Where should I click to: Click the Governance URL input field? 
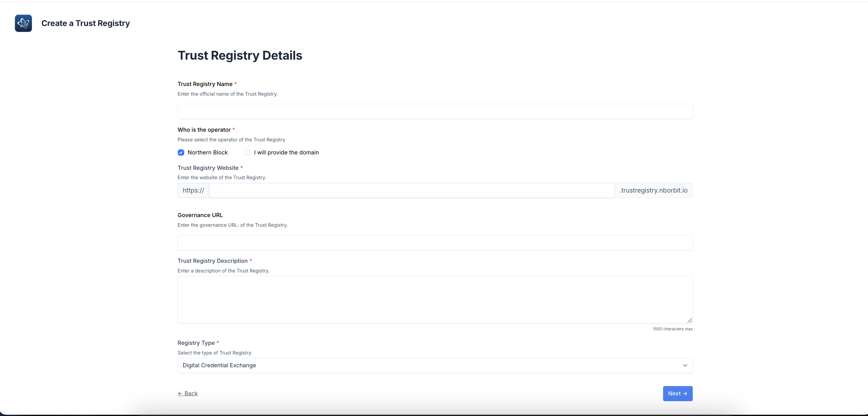click(435, 243)
